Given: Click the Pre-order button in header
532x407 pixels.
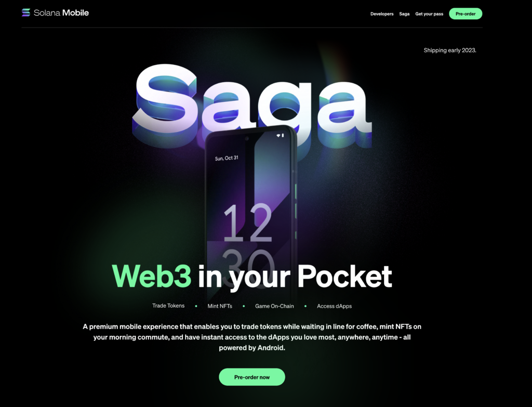Looking at the screenshot, I should click(465, 14).
